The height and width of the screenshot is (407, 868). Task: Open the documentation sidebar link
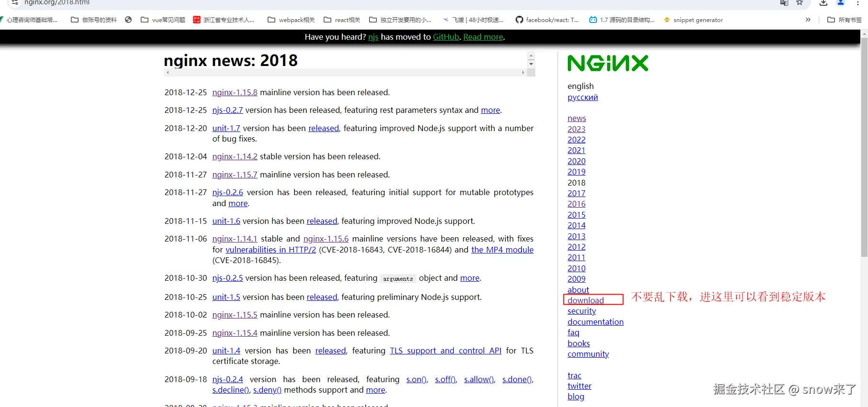tap(596, 322)
